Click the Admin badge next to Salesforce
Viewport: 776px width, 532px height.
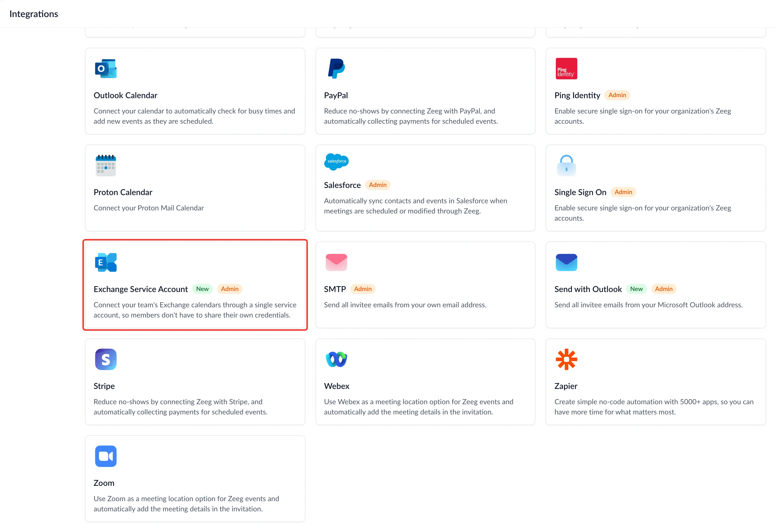(378, 185)
